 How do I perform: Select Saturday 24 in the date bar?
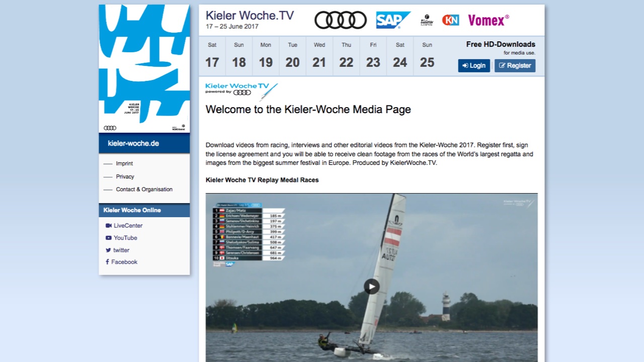click(400, 56)
